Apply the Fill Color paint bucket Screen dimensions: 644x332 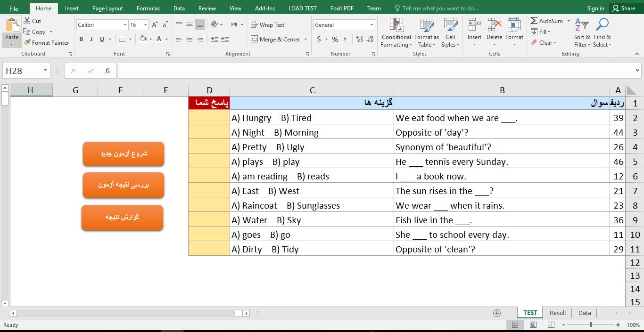(143, 39)
